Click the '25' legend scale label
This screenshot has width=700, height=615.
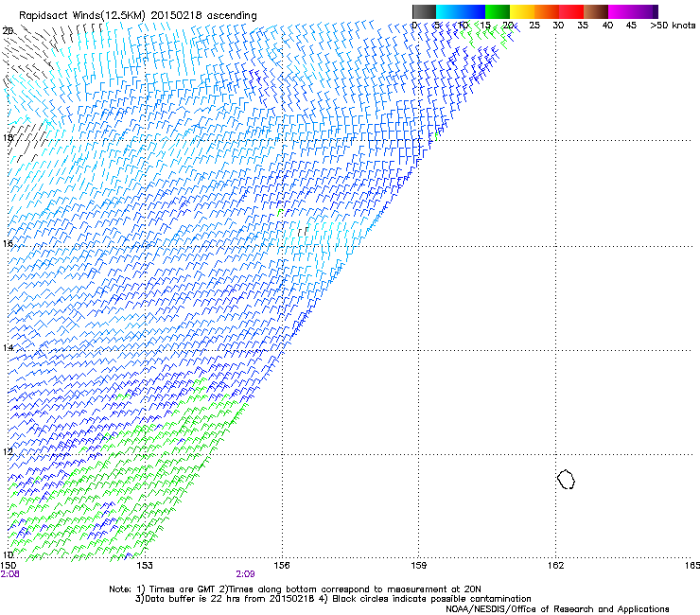pyautogui.click(x=534, y=26)
